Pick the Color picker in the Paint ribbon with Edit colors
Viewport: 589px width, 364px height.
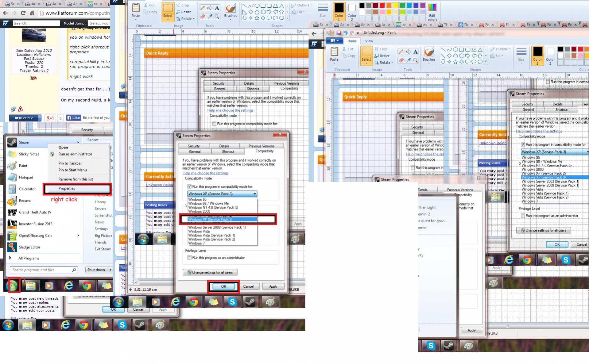tap(210, 17)
